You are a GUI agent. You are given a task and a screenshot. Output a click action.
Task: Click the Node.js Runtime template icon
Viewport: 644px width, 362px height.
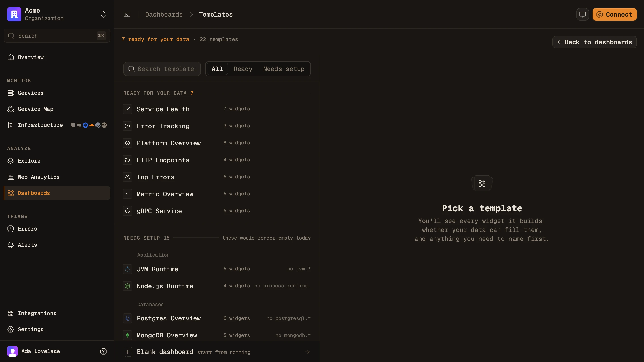click(x=127, y=286)
